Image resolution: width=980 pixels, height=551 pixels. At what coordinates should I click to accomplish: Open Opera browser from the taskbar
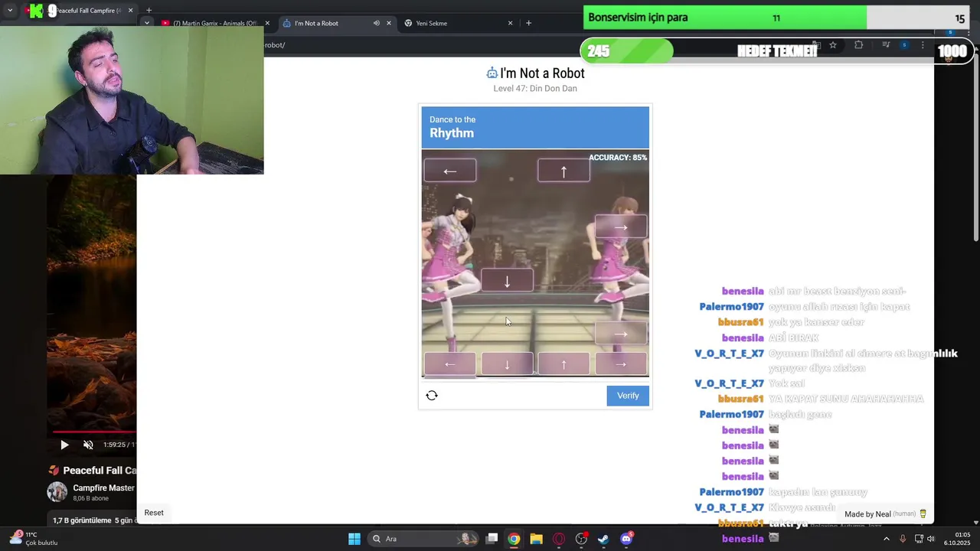tap(559, 539)
